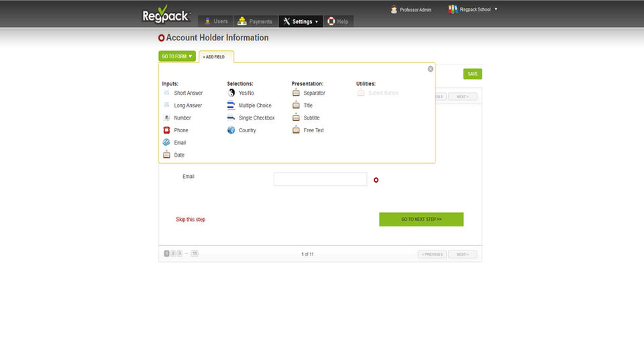Screen dimensions: 644x362
Task: Click the Country globe icon
Action: (x=231, y=130)
